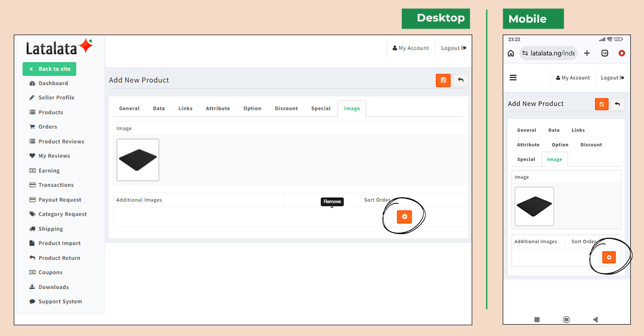644x336 pixels.
Task: Click Latalata logo in desktop sidebar
Action: [x=60, y=47]
